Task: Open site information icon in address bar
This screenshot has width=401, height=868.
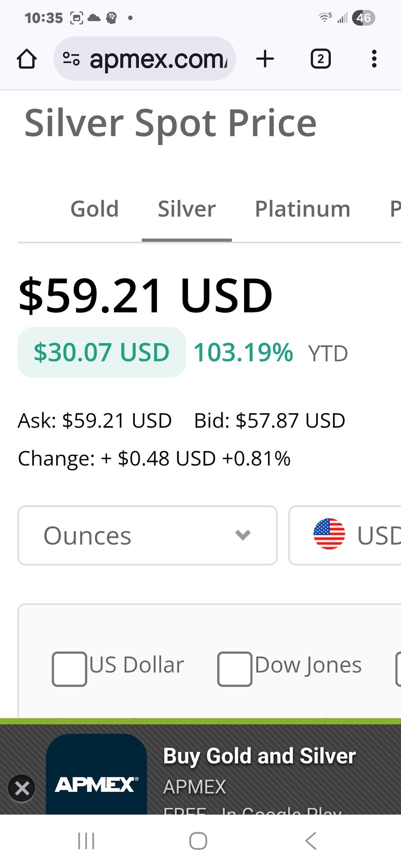Action: tap(71, 59)
